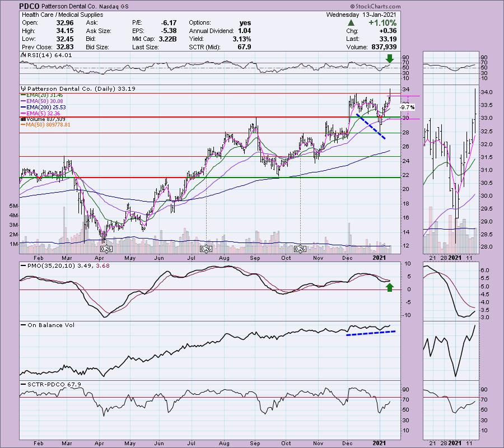Select the April 0.26 dividend marker

pos(106,249)
